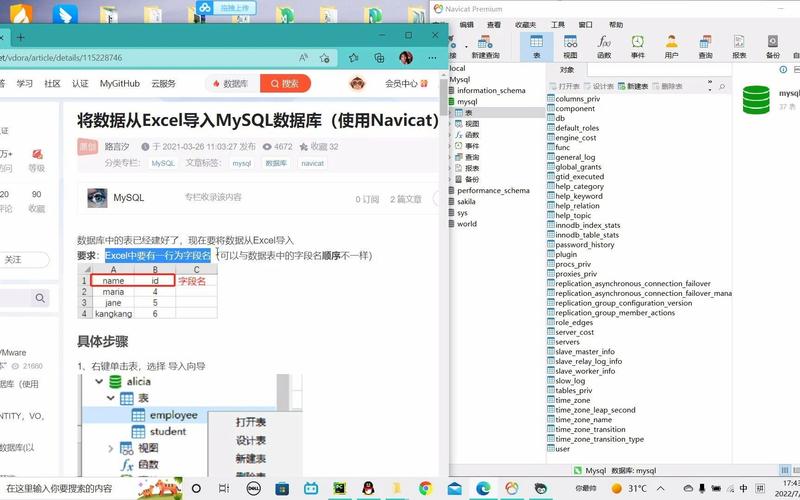Select the 查询 (Queries) toolbar icon in Navicat
The height and width of the screenshot is (500, 800).
(706, 46)
